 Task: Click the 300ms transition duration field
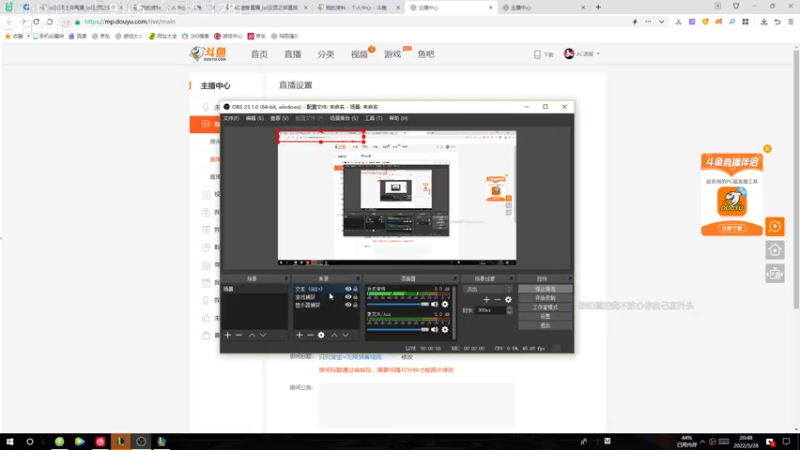click(490, 310)
